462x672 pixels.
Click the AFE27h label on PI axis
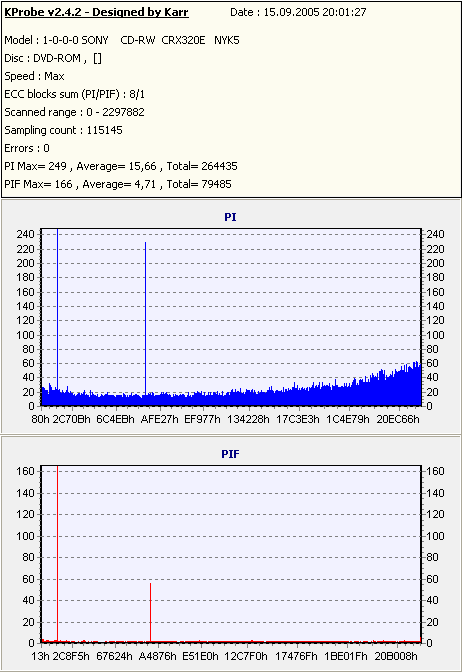[159, 420]
